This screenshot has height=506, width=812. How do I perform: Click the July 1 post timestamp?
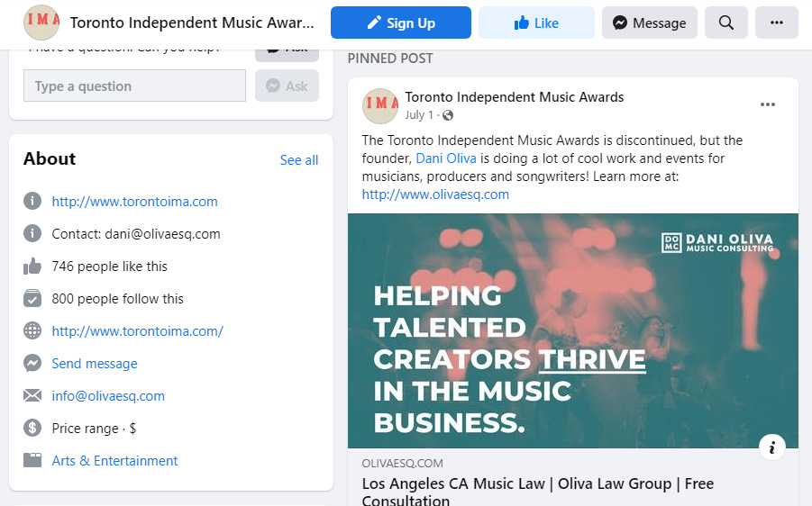click(419, 115)
